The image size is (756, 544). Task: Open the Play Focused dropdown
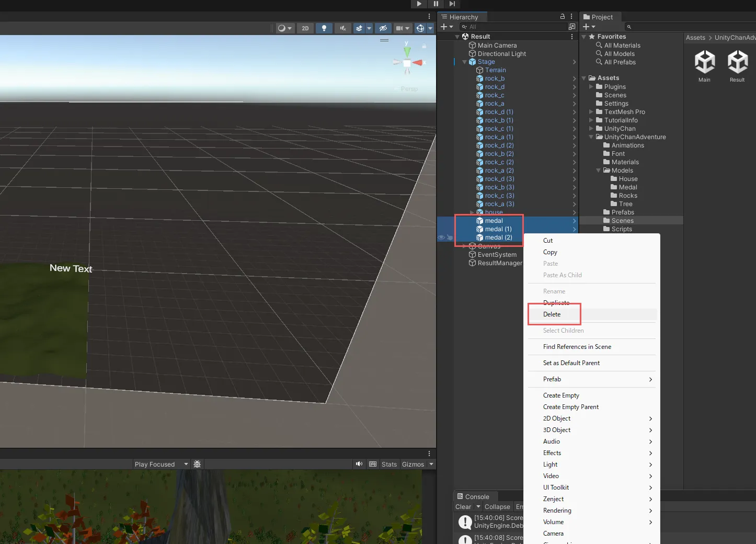click(x=161, y=464)
